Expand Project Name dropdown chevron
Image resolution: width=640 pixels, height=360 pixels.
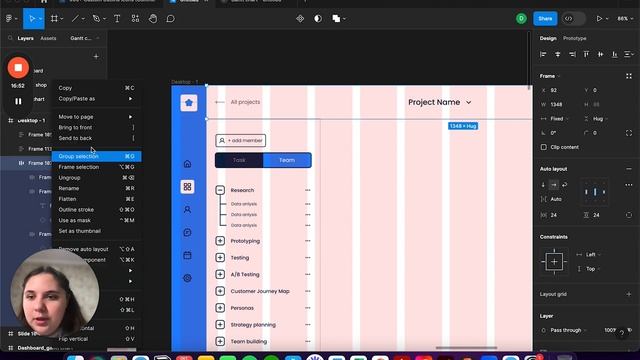click(469, 102)
